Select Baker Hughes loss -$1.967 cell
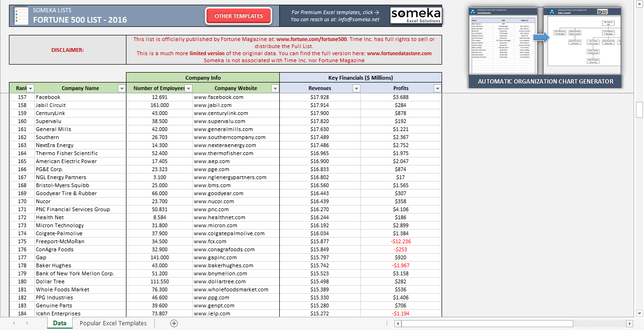The width and height of the screenshot is (644, 330). pyautogui.click(x=401, y=265)
